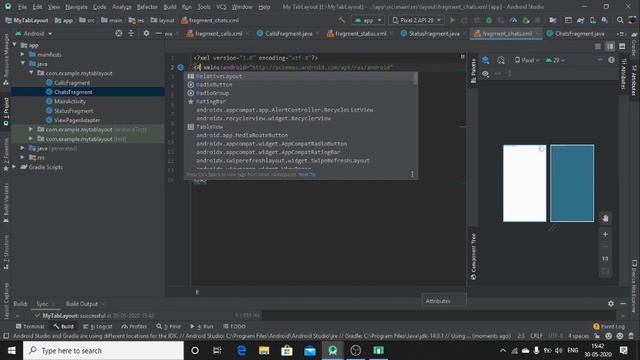This screenshot has height=360, width=640.
Task: Choose RelativeLayout from autocomplete list
Action: pyautogui.click(x=300, y=76)
